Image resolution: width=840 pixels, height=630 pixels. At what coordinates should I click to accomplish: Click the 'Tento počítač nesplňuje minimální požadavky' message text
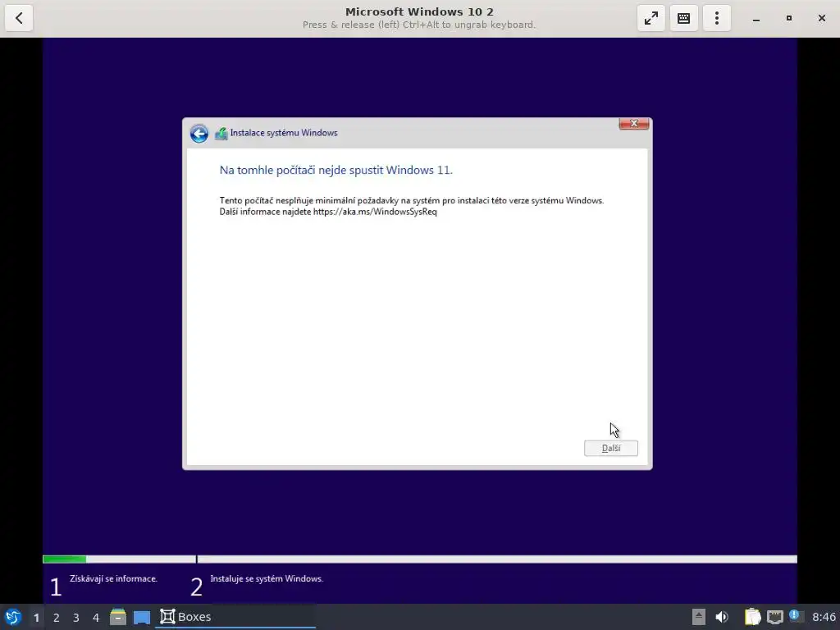pyautogui.click(x=412, y=200)
